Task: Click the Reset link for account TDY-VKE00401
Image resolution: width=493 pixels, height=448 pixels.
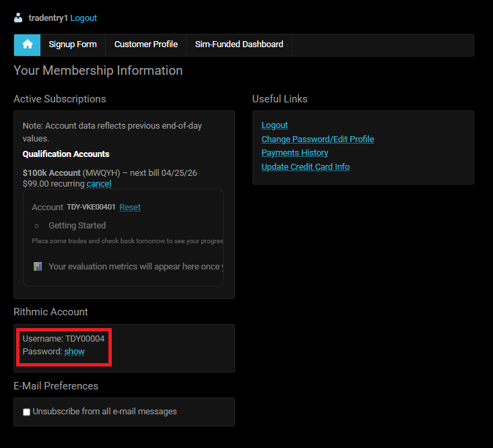Action: pyautogui.click(x=130, y=207)
